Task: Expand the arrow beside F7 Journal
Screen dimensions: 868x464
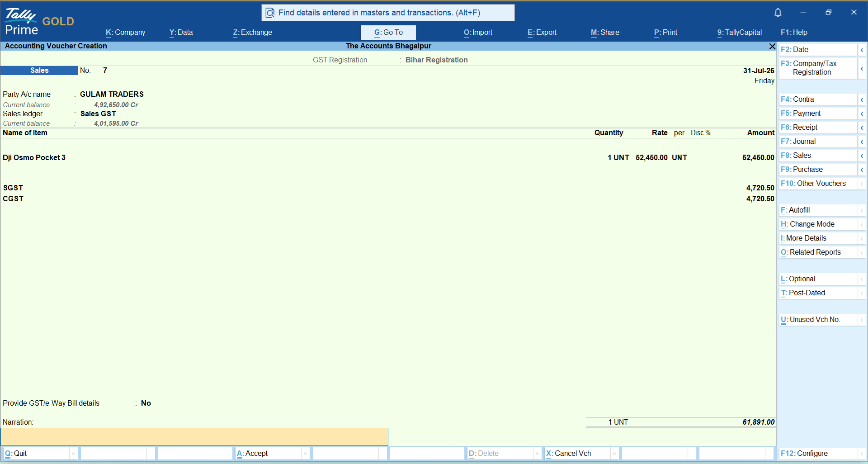Action: (862, 142)
